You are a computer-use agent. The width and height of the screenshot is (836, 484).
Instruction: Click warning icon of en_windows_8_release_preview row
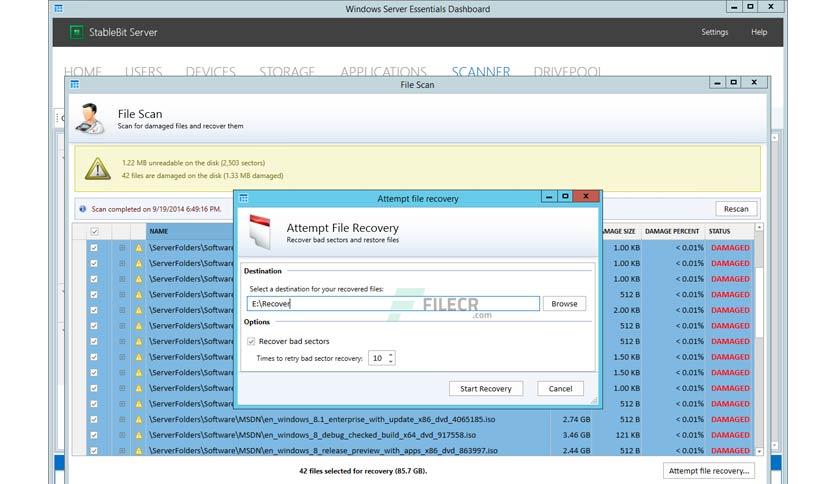(x=139, y=450)
